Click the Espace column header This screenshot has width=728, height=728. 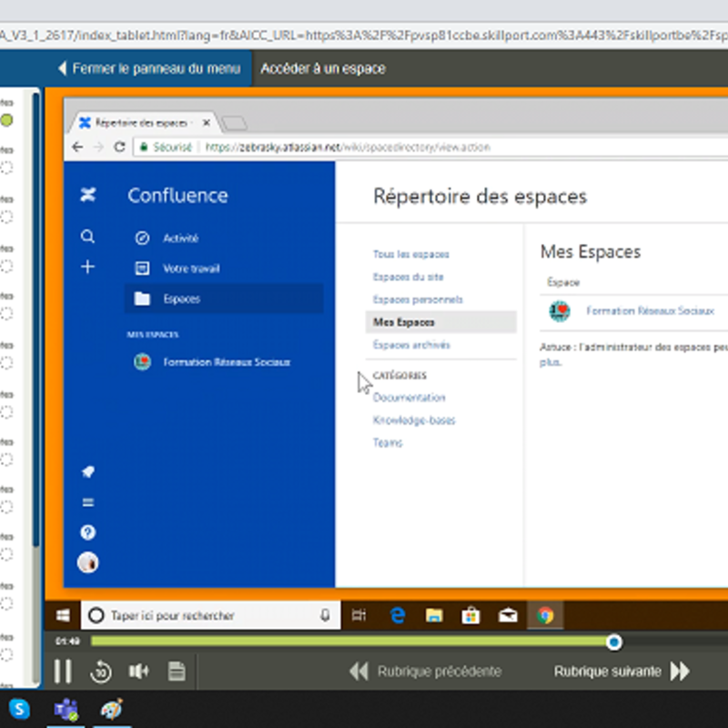click(x=562, y=282)
